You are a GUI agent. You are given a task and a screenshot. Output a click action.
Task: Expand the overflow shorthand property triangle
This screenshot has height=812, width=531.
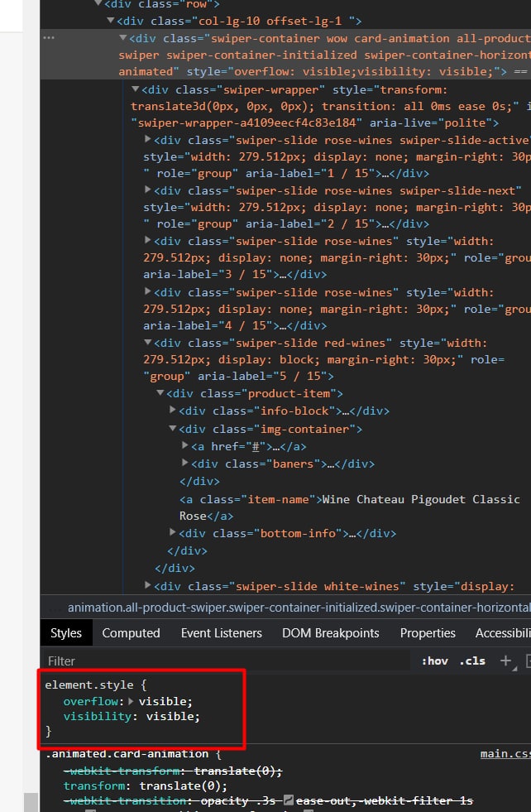(131, 701)
